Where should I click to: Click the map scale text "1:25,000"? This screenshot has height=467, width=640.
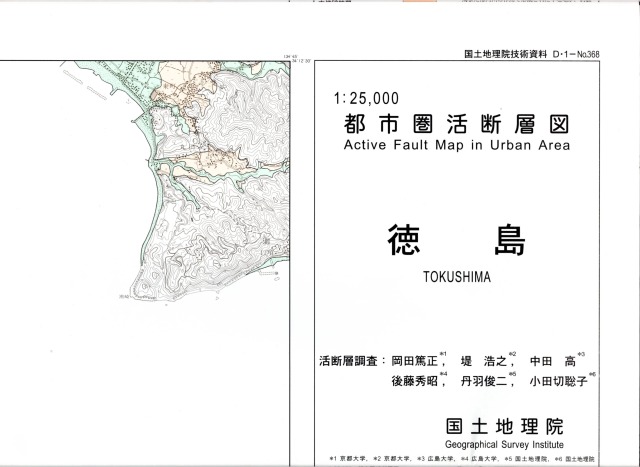point(366,98)
